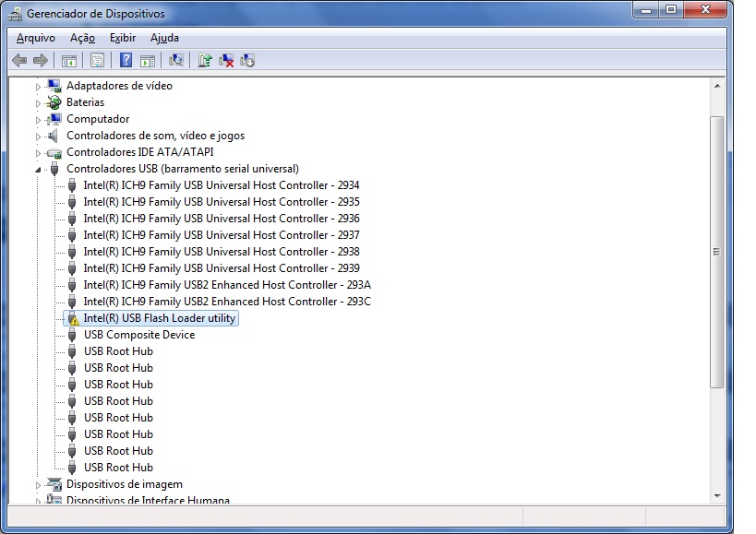This screenshot has width=756, height=534.
Task: Select the Dispositivos de imagem label
Action: point(125,484)
